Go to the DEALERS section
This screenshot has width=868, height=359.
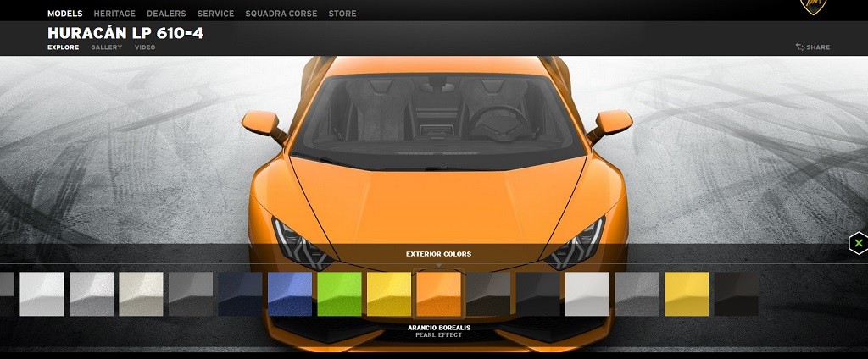tap(167, 14)
